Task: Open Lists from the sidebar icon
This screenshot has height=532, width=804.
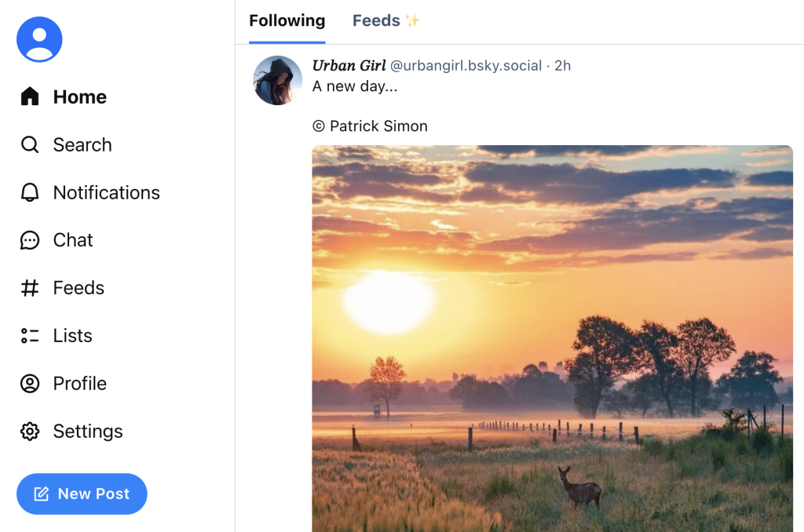Action: pyautogui.click(x=29, y=336)
